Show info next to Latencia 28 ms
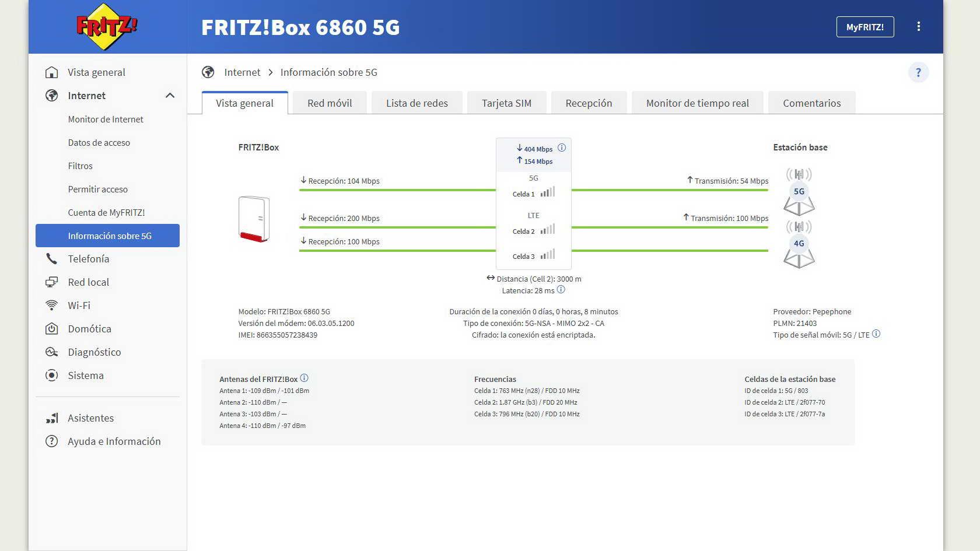Image resolution: width=980 pixels, height=551 pixels. click(561, 290)
